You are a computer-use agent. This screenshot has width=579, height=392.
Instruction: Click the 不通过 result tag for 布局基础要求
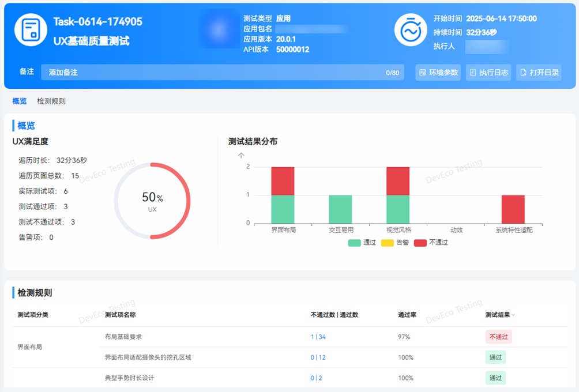[498, 337]
